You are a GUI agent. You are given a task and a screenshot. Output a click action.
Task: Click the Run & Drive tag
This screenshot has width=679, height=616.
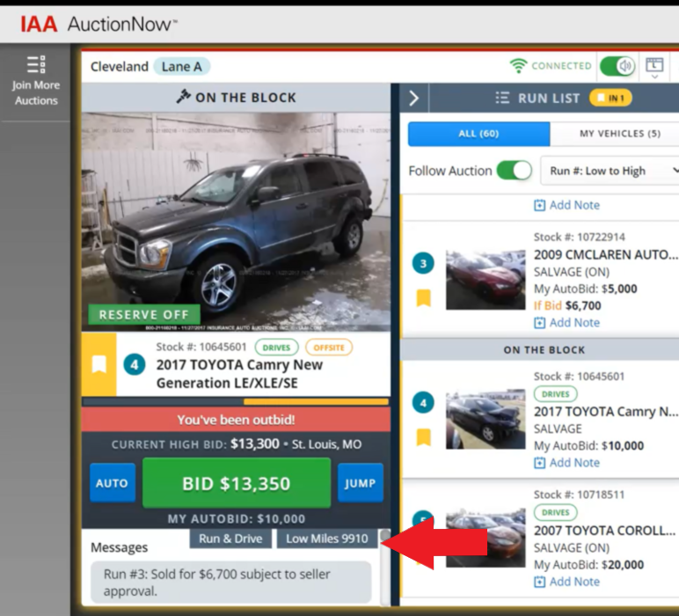coord(230,539)
